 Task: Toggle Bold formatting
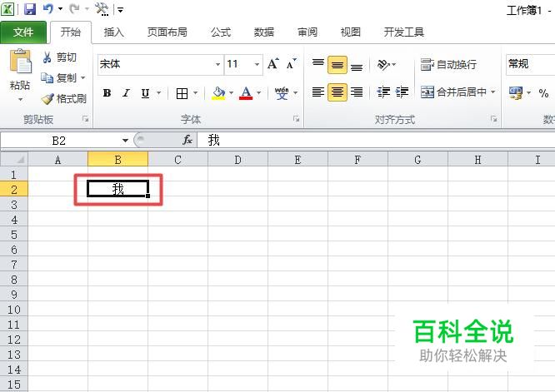point(107,93)
